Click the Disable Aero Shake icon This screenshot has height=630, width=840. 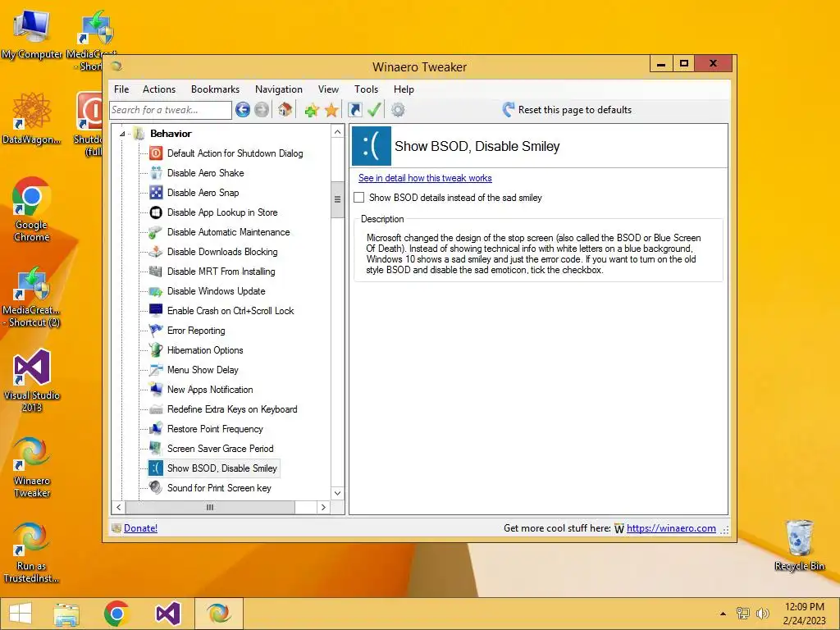156,173
